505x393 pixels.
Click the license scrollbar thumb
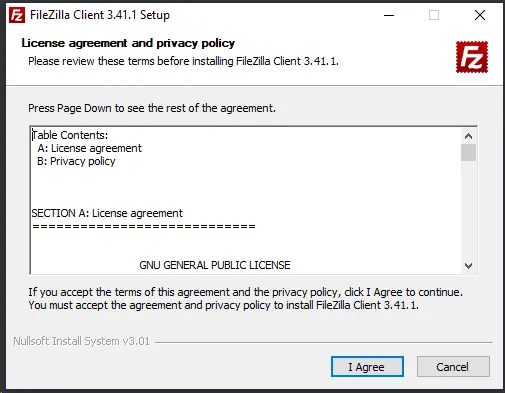(x=468, y=153)
